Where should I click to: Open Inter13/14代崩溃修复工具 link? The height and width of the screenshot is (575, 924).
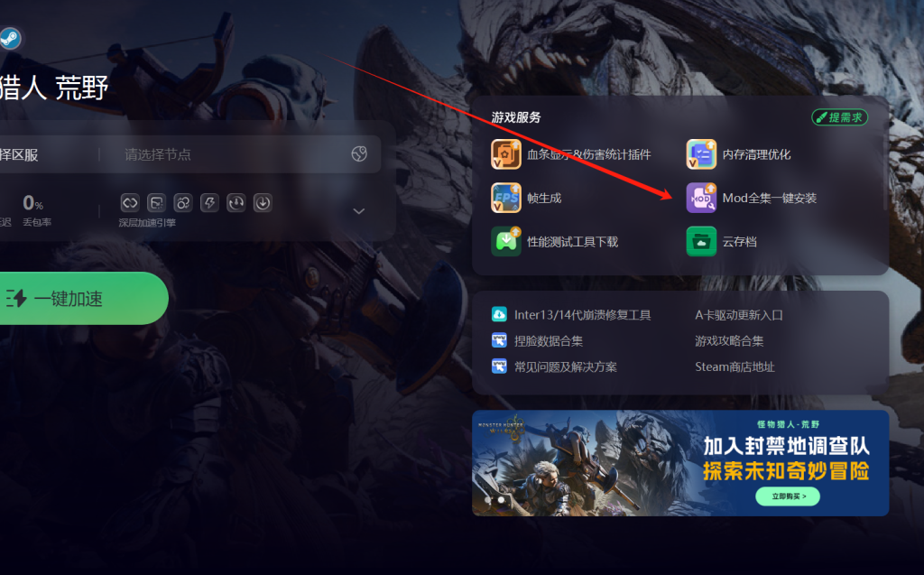[571, 315]
